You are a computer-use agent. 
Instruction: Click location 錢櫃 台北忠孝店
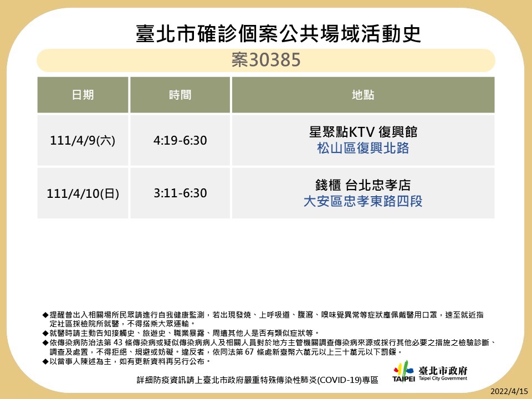pos(363,185)
